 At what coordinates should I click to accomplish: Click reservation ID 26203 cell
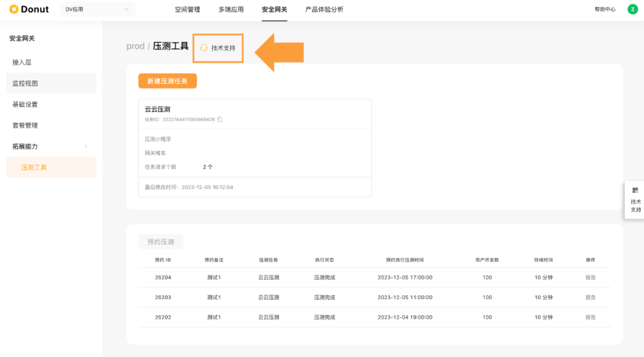click(x=163, y=297)
